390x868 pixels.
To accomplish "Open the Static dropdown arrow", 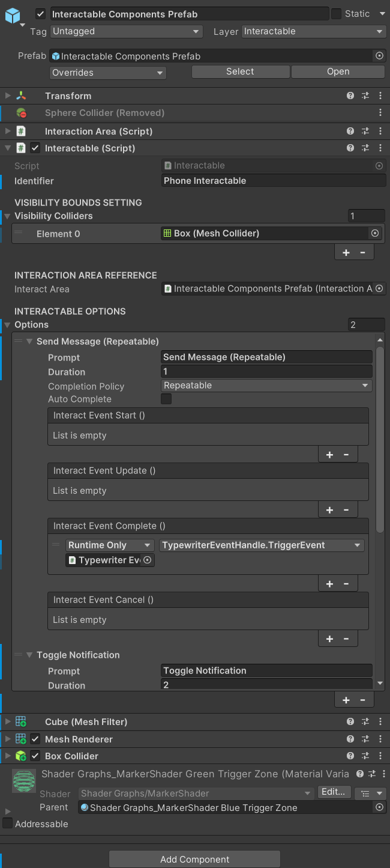I will click(x=382, y=14).
